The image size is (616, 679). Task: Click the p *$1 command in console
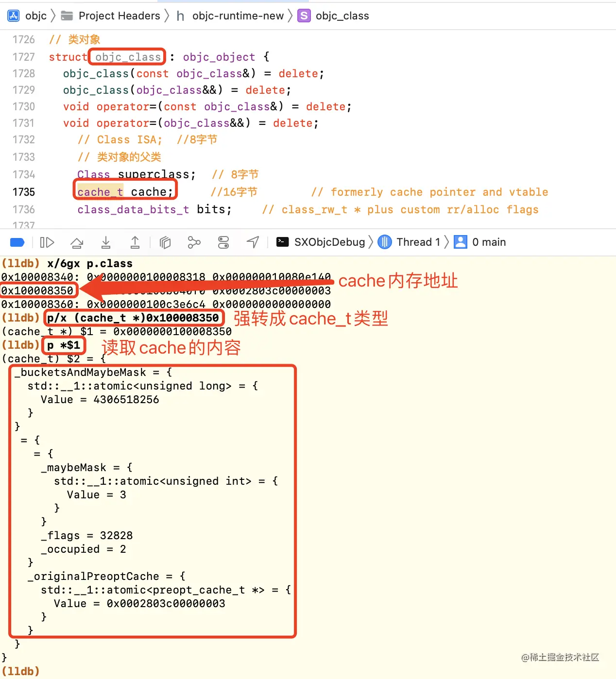(64, 345)
